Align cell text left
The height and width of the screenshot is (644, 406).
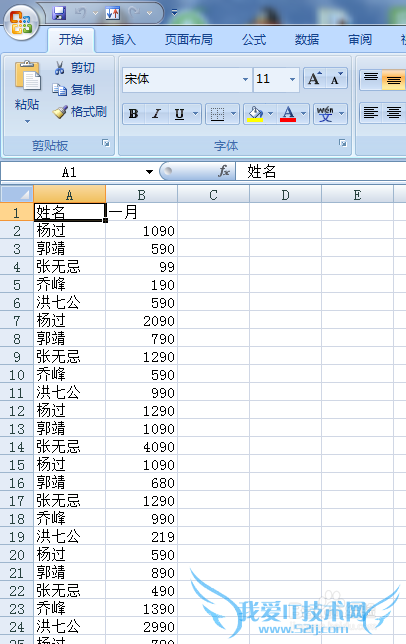(371, 113)
